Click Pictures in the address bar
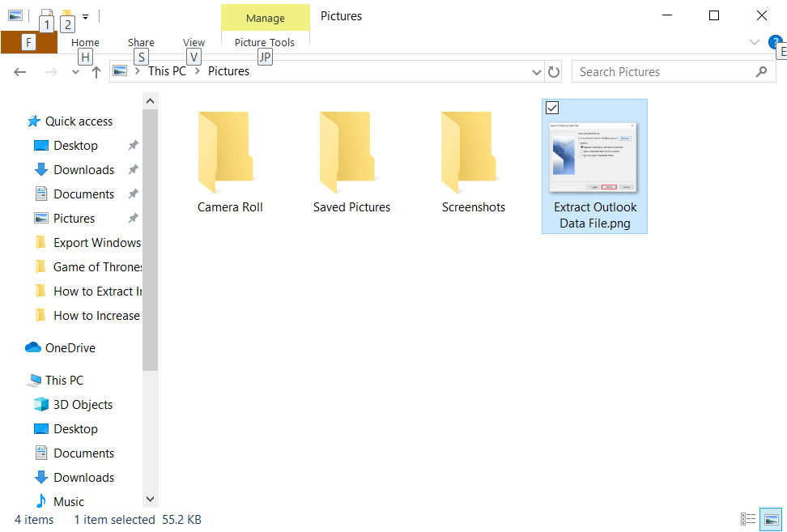 (x=228, y=71)
